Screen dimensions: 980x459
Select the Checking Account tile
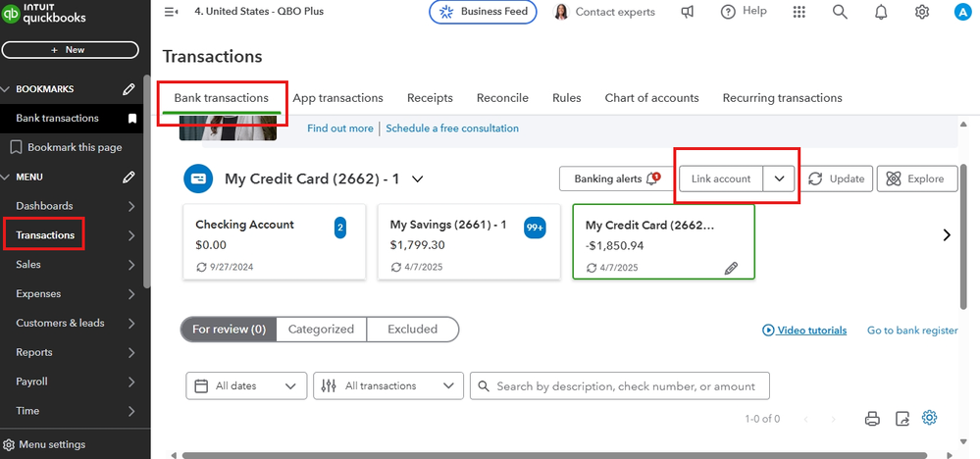click(275, 241)
